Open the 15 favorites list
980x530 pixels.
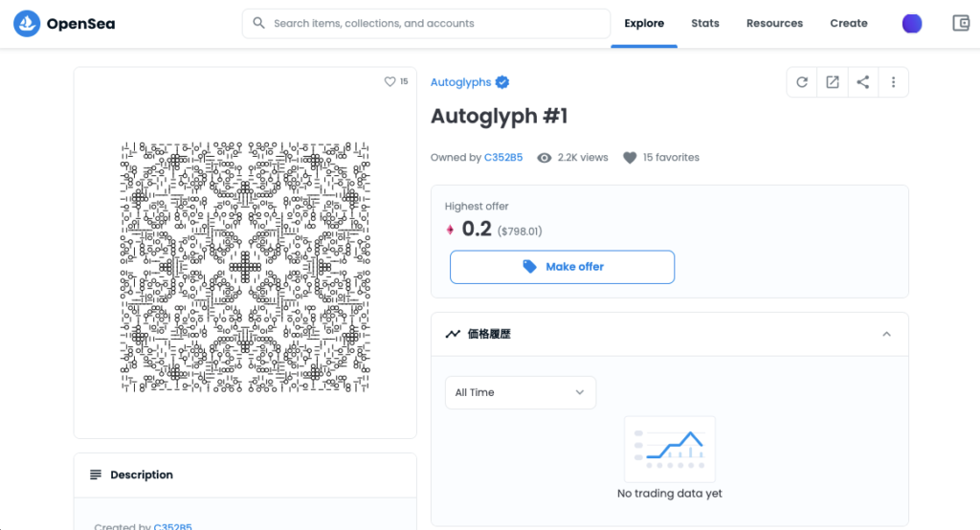(x=671, y=158)
